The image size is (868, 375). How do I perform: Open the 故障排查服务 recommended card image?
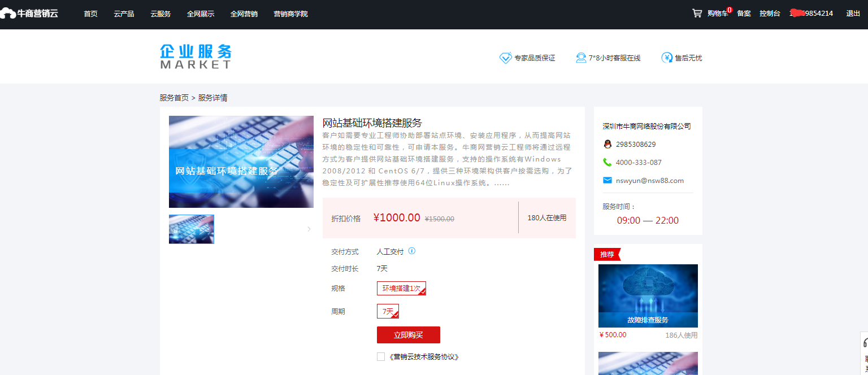[x=648, y=296]
